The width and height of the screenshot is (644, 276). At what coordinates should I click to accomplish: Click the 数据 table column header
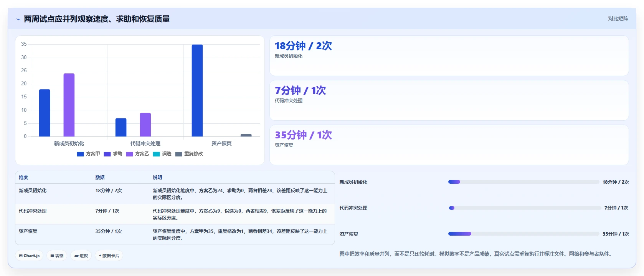[100, 178]
